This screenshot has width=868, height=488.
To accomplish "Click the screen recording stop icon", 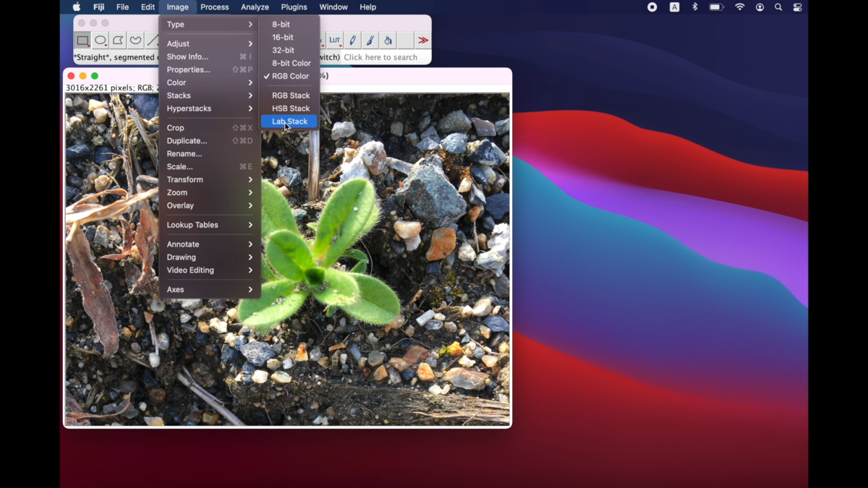I will (x=652, y=7).
